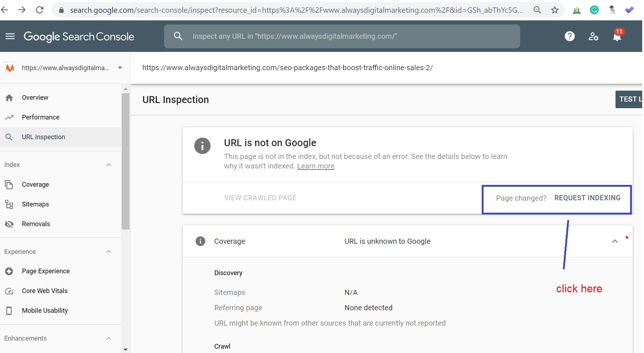Click the padlock site info icon
This screenshot has height=353, width=644.
tap(61, 10)
